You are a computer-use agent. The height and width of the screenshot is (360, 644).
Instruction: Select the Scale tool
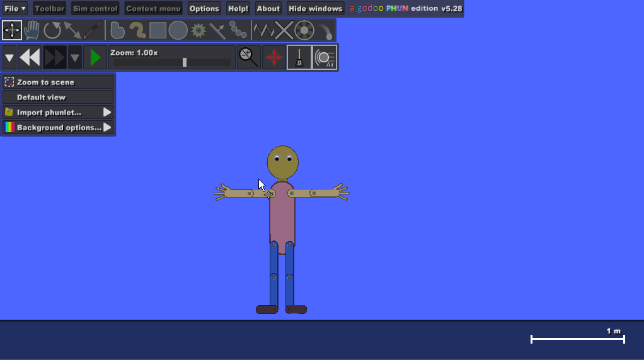tap(72, 30)
